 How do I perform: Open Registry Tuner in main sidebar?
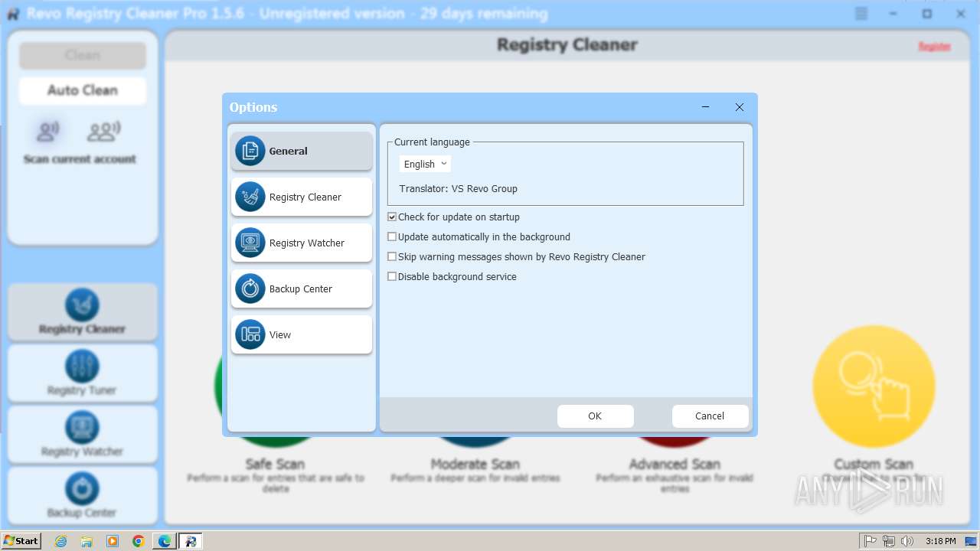pos(83,373)
